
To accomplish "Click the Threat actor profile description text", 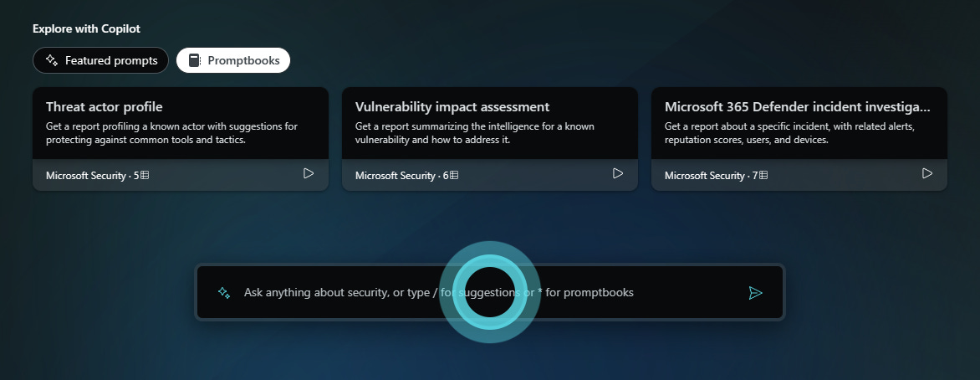I will point(172,133).
